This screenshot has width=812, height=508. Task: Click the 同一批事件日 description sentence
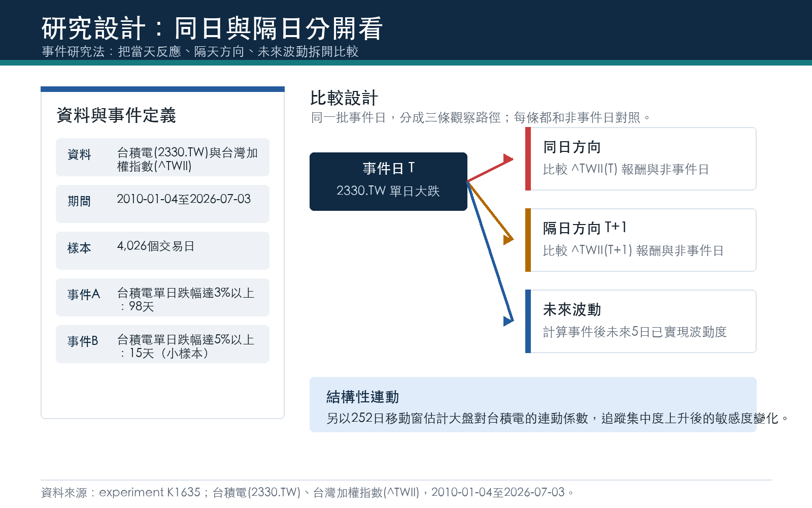481,118
